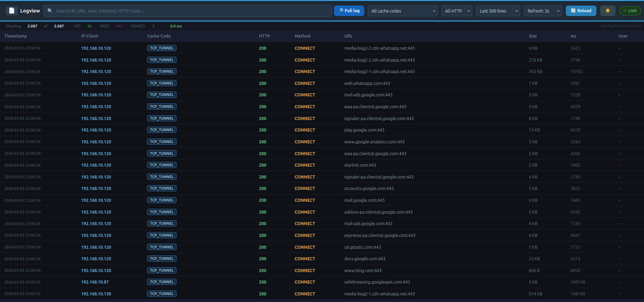644x302 pixels.
Task: Select URL safebrowsing.googleapis.com:443
Action: pyautogui.click(x=377, y=282)
